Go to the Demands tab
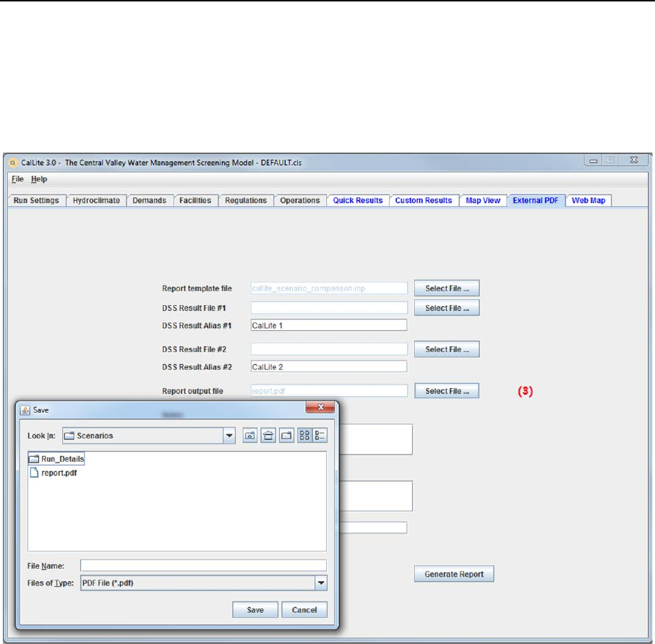This screenshot has height=644, width=655. 150,200
